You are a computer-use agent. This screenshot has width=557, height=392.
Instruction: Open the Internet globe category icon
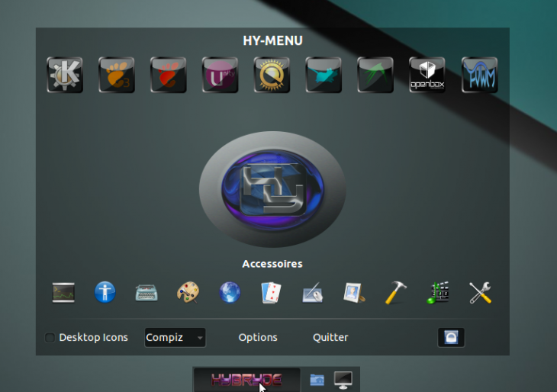[x=230, y=292]
